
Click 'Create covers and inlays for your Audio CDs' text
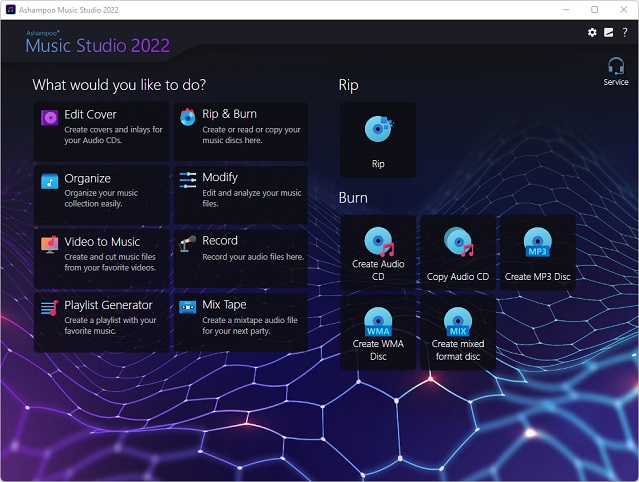click(113, 135)
